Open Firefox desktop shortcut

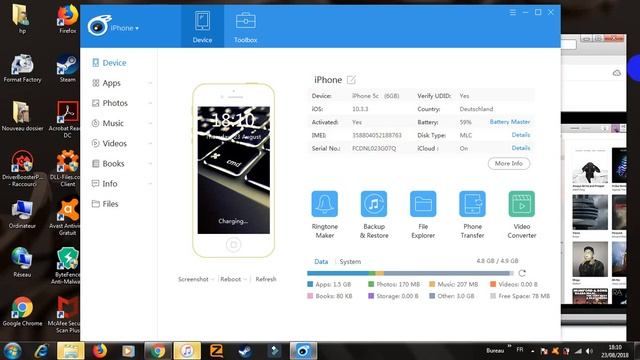tap(67, 18)
